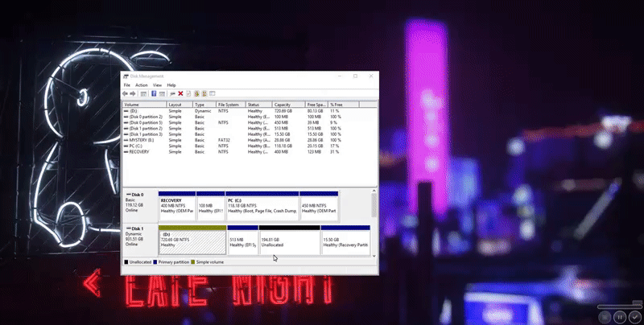This screenshot has width=644, height=325.
Task: Click the recorder checkmark finish button
Action: 635,317
